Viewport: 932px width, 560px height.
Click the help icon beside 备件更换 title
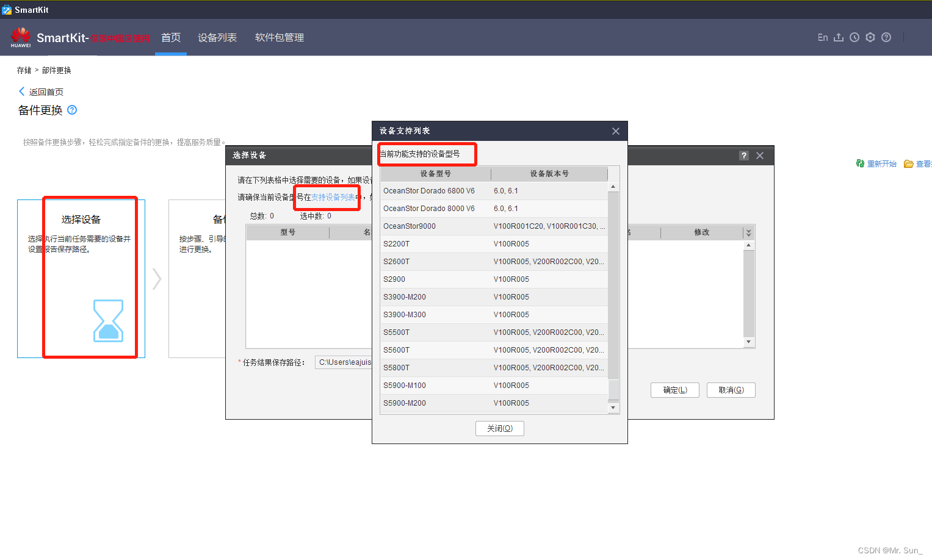pos(72,110)
